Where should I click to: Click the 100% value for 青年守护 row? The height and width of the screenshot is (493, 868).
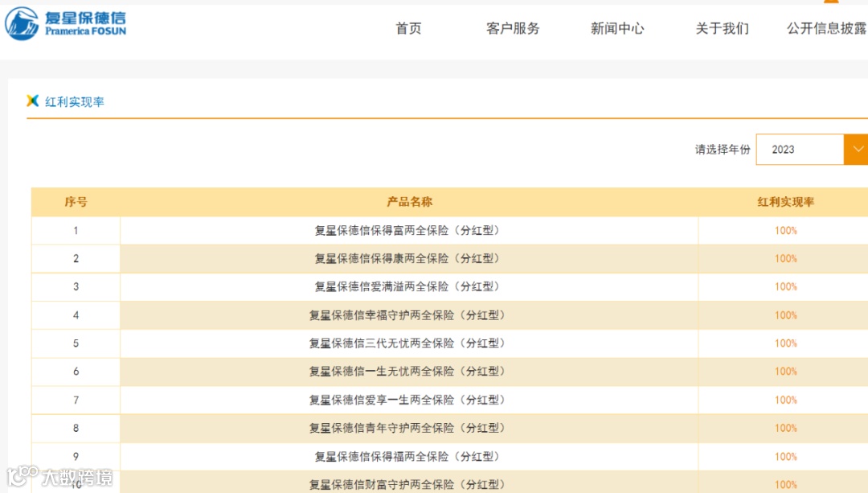tap(785, 428)
